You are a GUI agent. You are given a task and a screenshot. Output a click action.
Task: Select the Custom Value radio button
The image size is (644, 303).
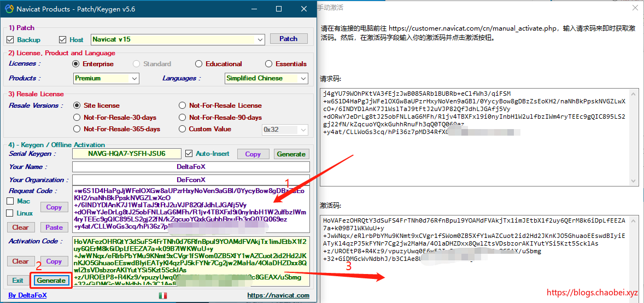(x=183, y=129)
